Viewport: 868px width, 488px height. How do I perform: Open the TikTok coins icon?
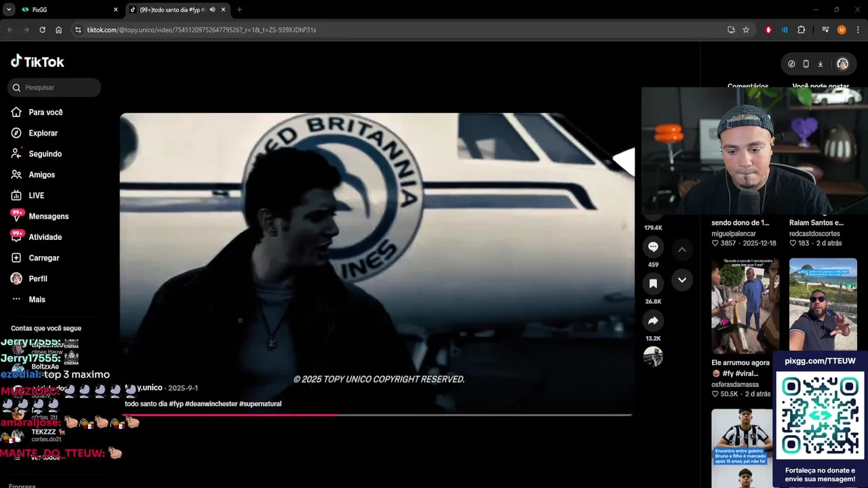click(x=791, y=64)
